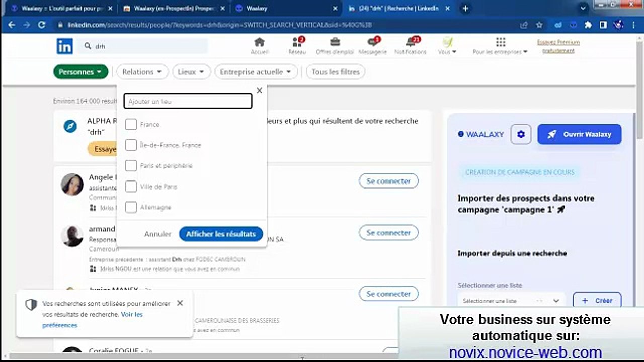Close the Lieux filter popup
The image size is (644, 362).
click(x=259, y=90)
